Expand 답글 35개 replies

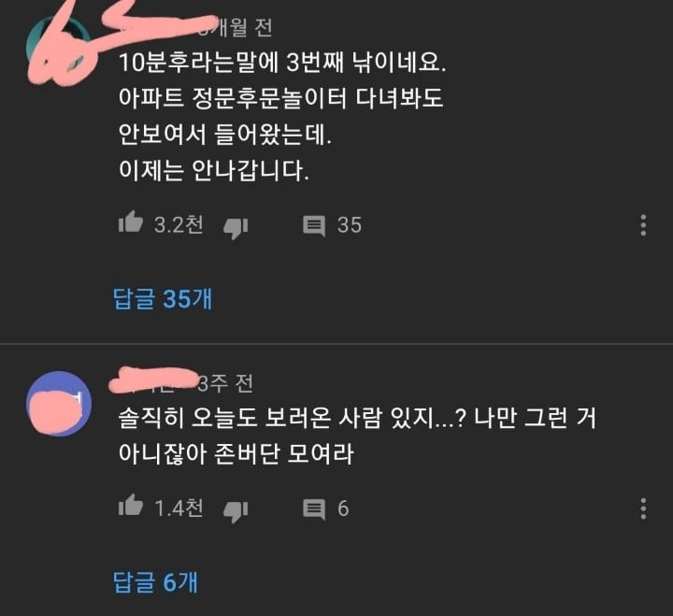click(x=163, y=298)
